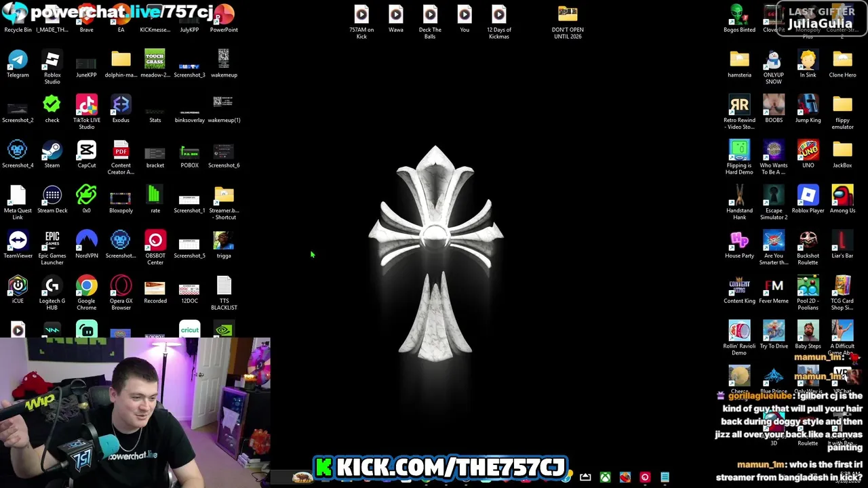868x488 pixels.
Task: Open the hamsteria folder
Action: pos(739,64)
